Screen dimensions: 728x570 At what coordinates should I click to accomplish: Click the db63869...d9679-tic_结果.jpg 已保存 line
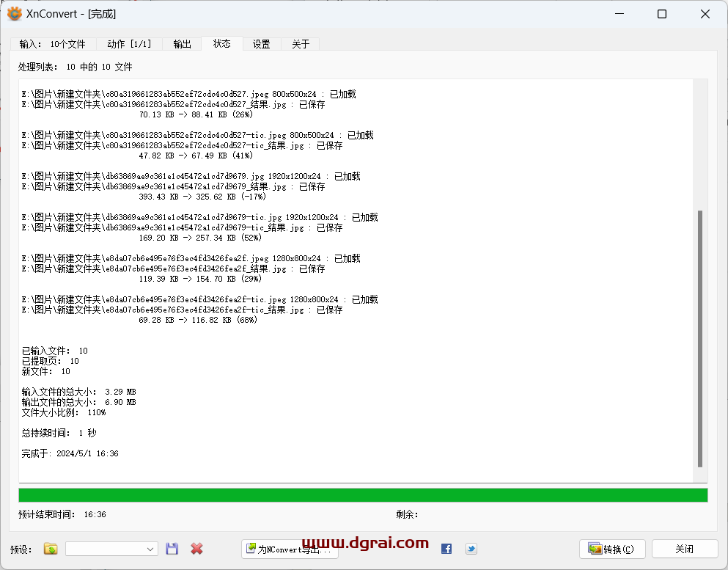click(182, 227)
